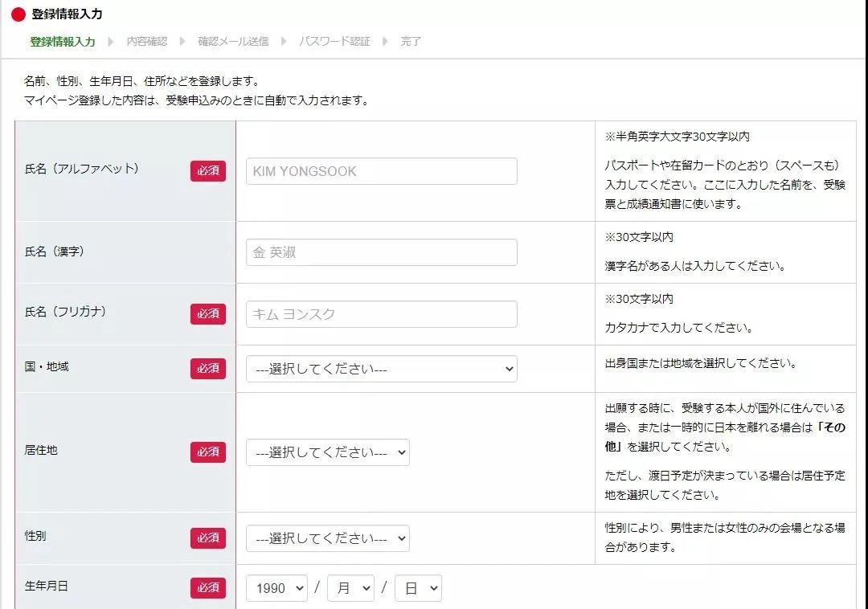Click the arrow after 確認メール送信 step
This screenshot has height=609, width=868.
(x=284, y=42)
